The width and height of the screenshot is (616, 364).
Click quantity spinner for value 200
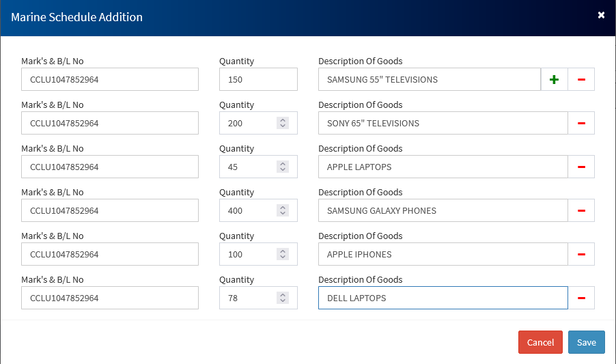point(283,124)
